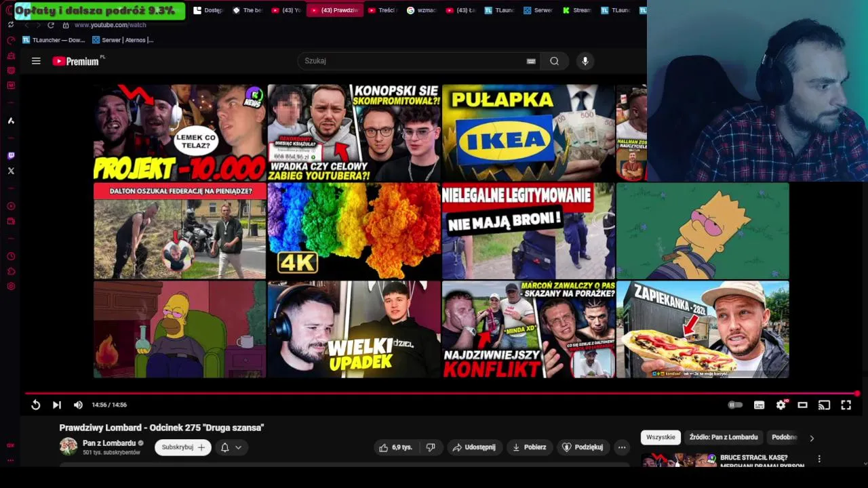Open X (Twitter) in the browser sidebar
868x488 pixels.
[x=11, y=171]
